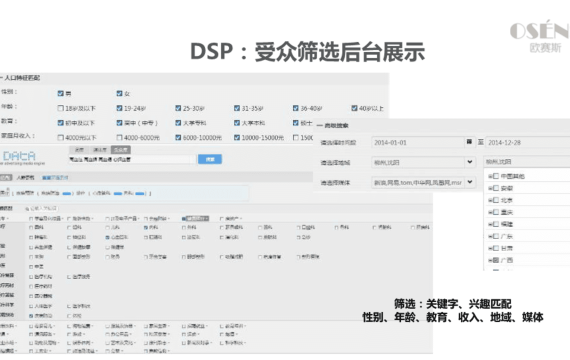This screenshot has height=360, width=570.
Task: Uncheck the 10000-15000元 income checkbox
Action: point(237,137)
